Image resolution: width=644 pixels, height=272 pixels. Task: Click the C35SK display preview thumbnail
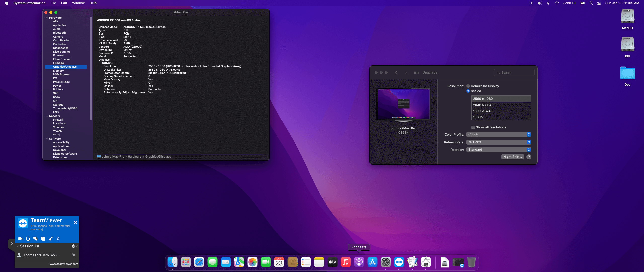coord(403,105)
